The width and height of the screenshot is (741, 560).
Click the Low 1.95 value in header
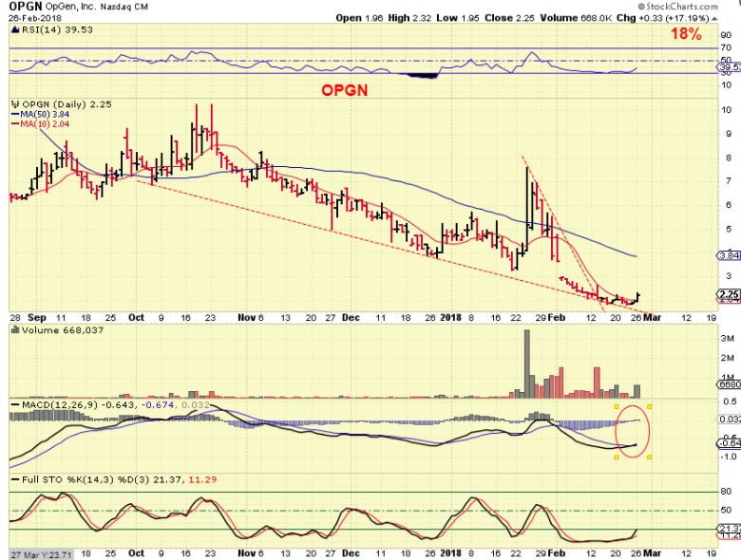(458, 18)
